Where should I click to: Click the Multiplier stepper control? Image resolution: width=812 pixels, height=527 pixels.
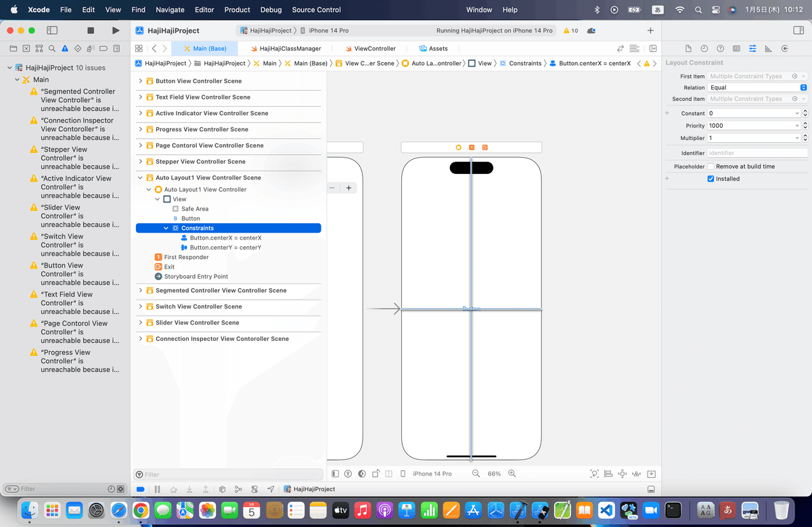(805, 138)
